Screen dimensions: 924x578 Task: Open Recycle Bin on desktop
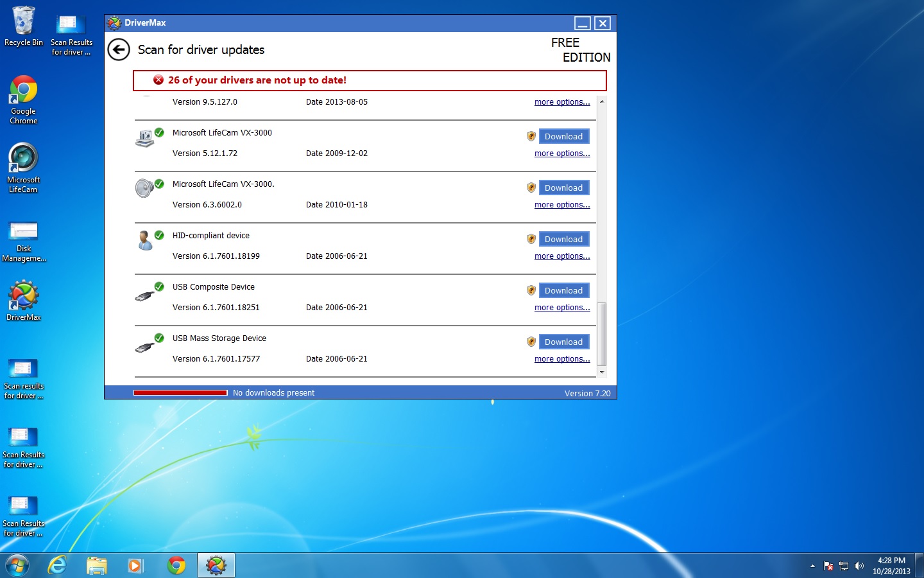click(x=24, y=26)
